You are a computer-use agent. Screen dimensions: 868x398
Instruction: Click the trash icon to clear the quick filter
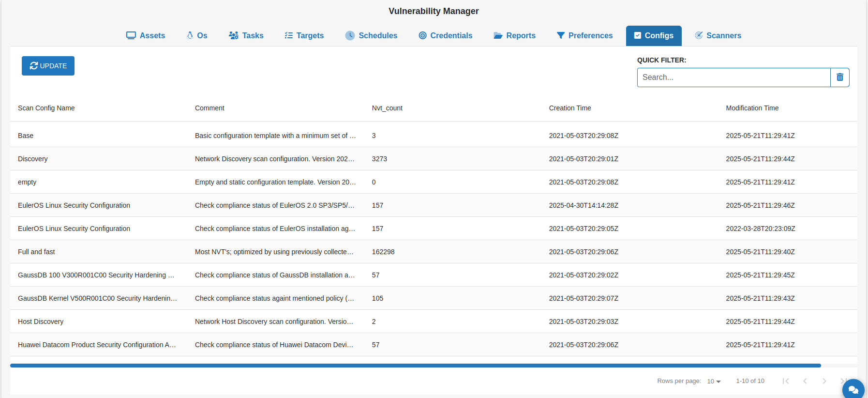click(839, 77)
